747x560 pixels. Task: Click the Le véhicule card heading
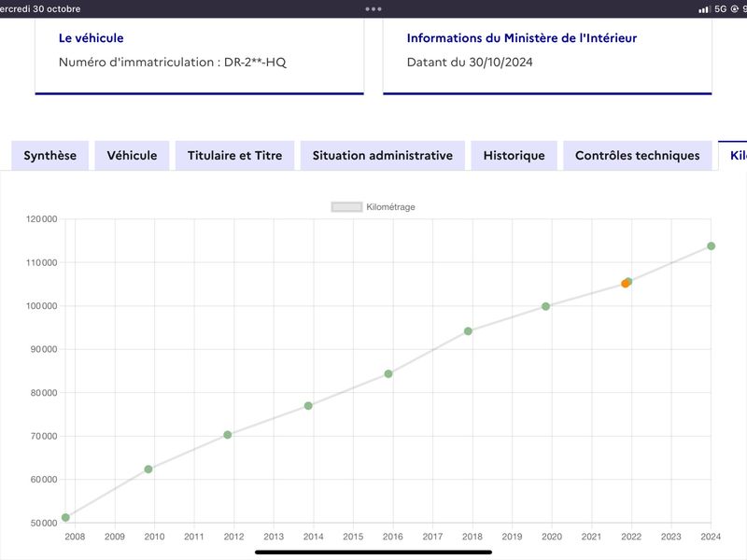tap(91, 38)
